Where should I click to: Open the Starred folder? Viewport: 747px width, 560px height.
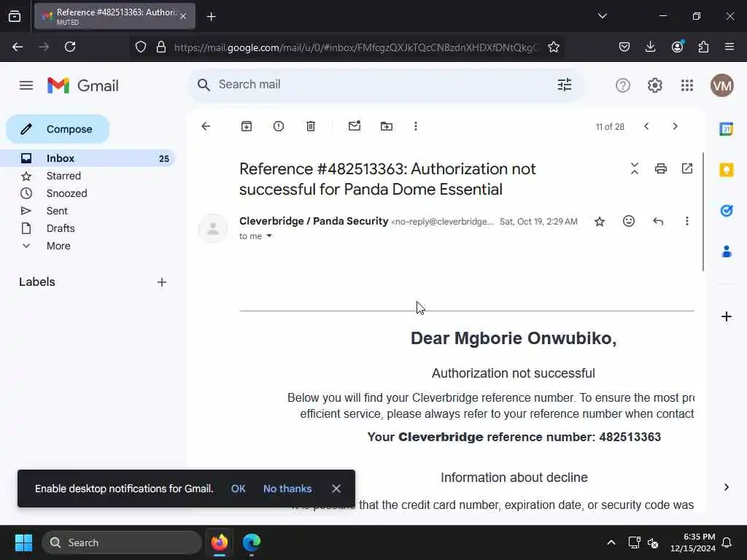click(88, 176)
